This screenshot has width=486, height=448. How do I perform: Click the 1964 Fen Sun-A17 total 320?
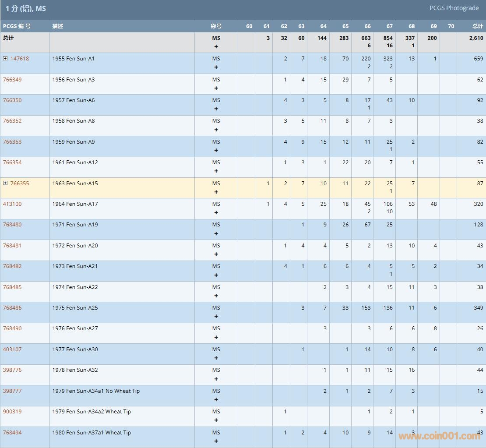click(478, 204)
